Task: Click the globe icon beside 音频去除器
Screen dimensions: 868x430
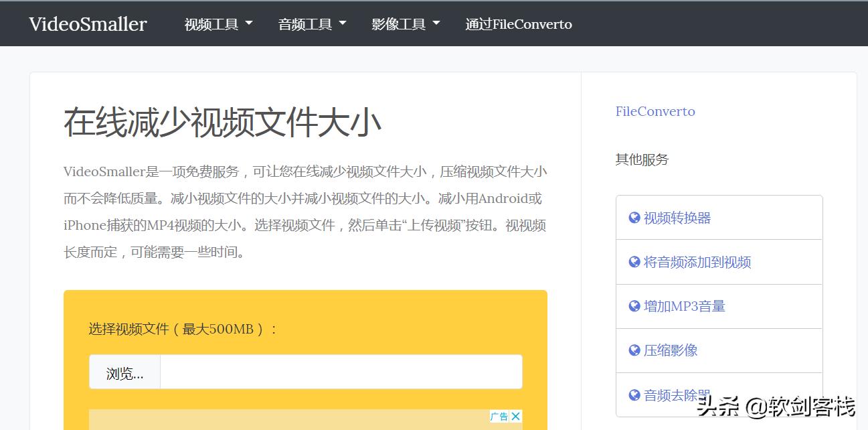Action: click(x=634, y=395)
